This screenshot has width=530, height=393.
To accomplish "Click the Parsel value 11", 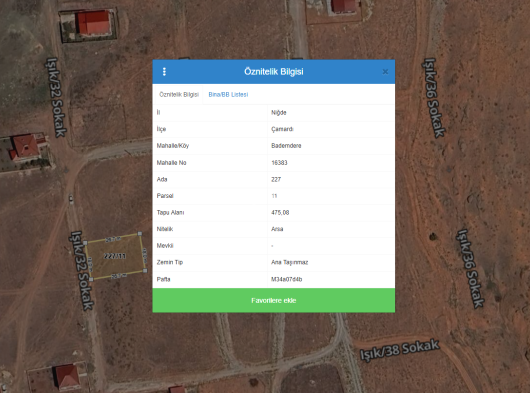I will pyautogui.click(x=274, y=196).
